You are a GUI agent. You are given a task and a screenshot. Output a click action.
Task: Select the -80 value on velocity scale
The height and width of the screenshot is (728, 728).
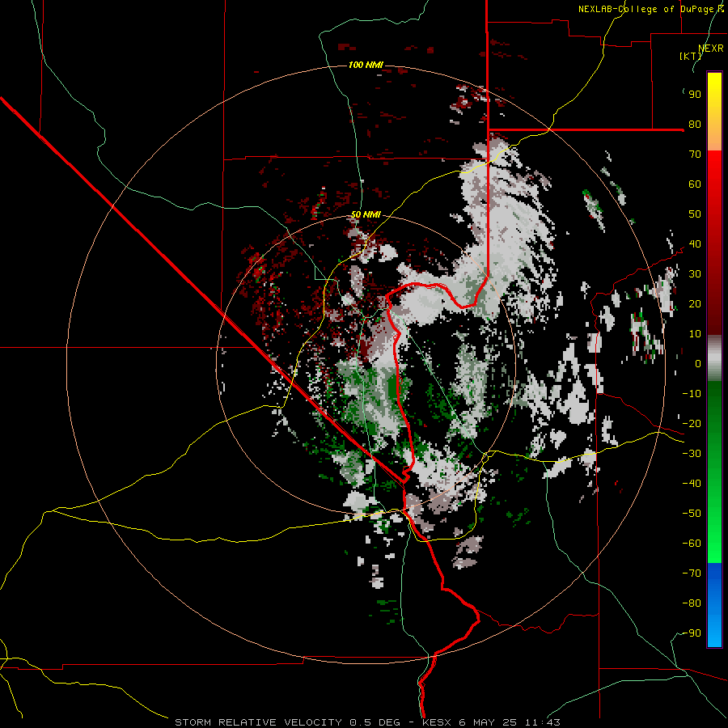(x=692, y=603)
